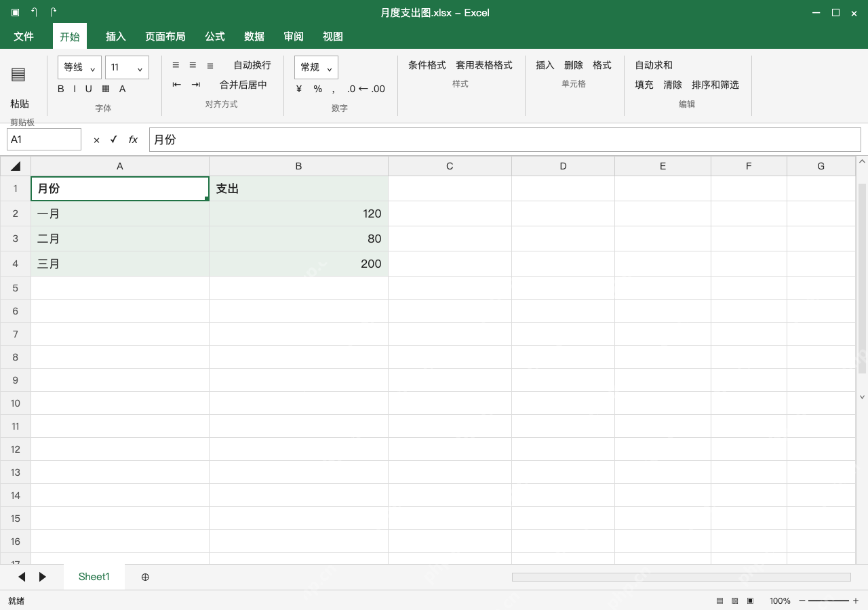The height and width of the screenshot is (610, 868).
Task: Zoom in with the plus icon
Action: click(856, 601)
